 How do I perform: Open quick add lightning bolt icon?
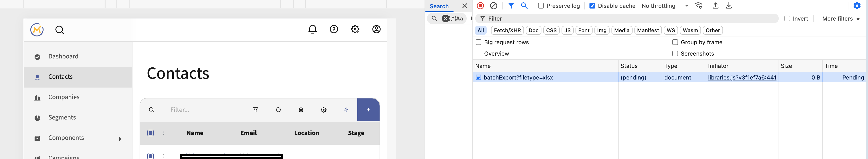click(346, 110)
